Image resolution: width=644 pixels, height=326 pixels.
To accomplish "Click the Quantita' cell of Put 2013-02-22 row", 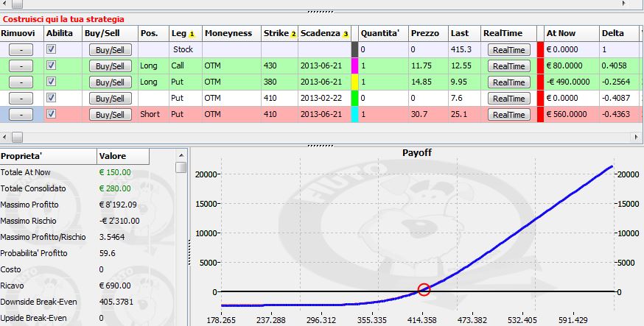I will click(384, 99).
